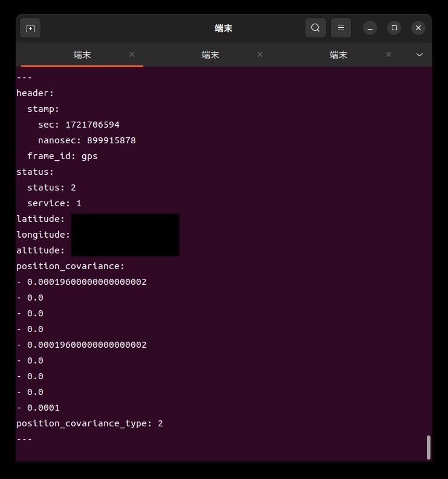Click the longitude: label
448x479 pixels.
(44, 235)
